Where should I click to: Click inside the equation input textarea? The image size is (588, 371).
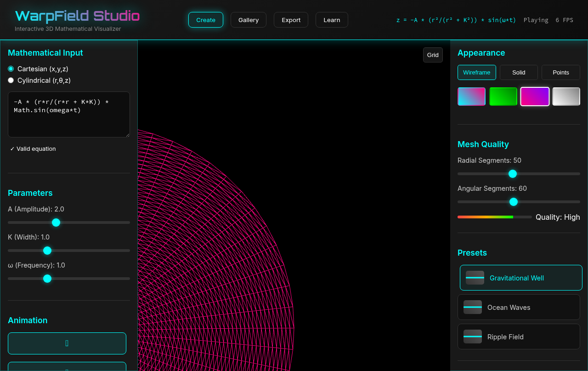click(68, 114)
